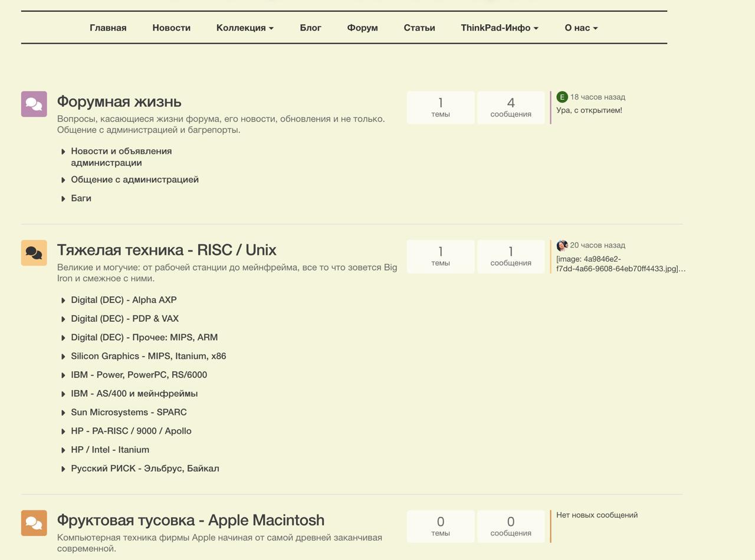This screenshot has width=755, height=560.
Task: Click the purple Форумная жизнь category icon
Action: coord(34,104)
